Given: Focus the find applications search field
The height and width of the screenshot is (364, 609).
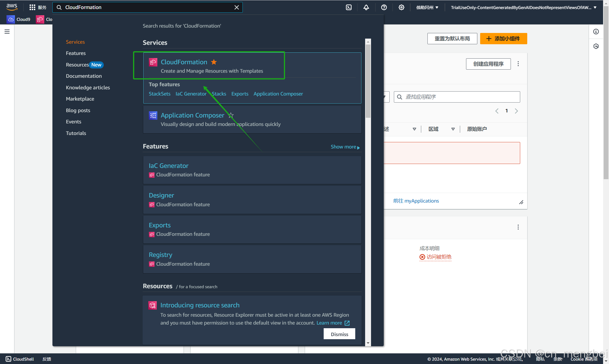Looking at the screenshot, I should click(457, 97).
